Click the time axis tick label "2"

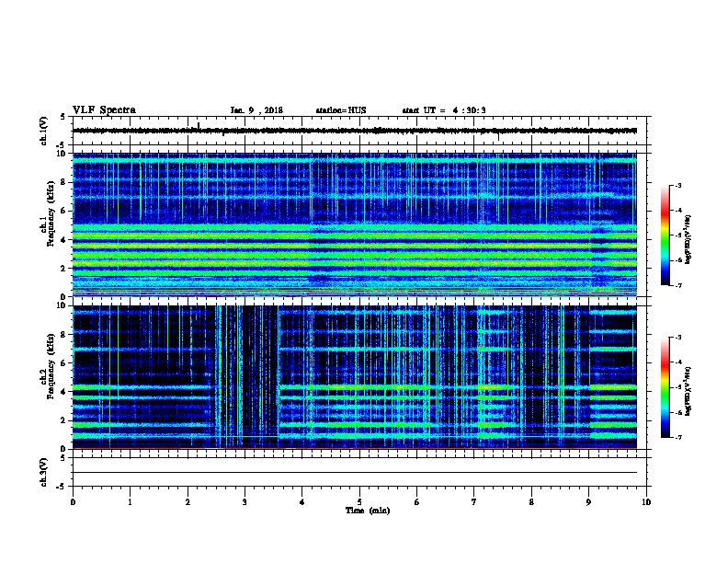[x=188, y=501]
